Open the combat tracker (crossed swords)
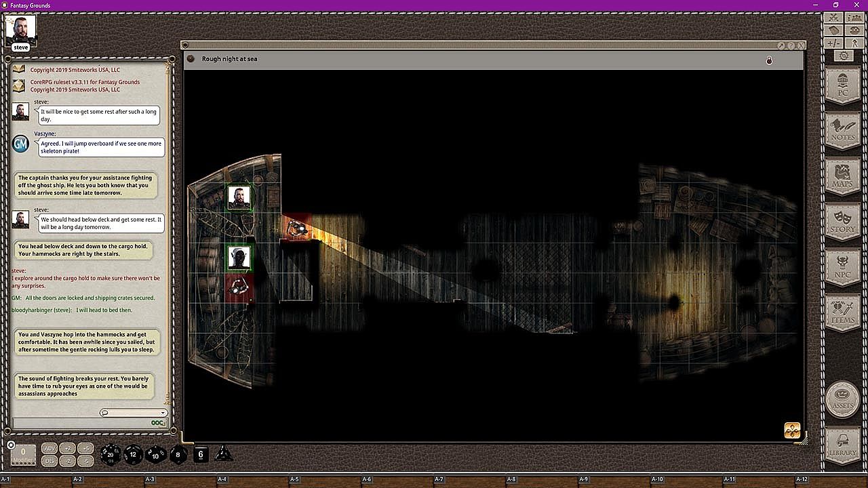This screenshot has height=488, width=868. [833, 18]
